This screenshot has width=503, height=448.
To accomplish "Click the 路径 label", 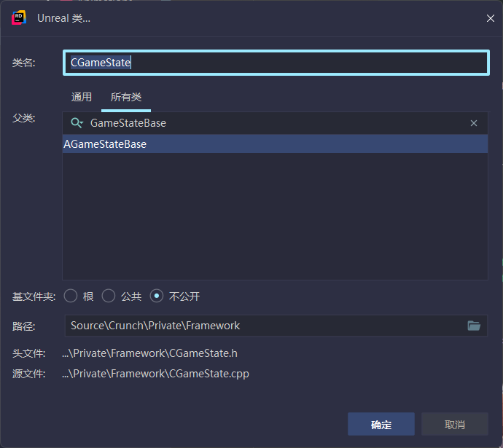I will (x=24, y=326).
